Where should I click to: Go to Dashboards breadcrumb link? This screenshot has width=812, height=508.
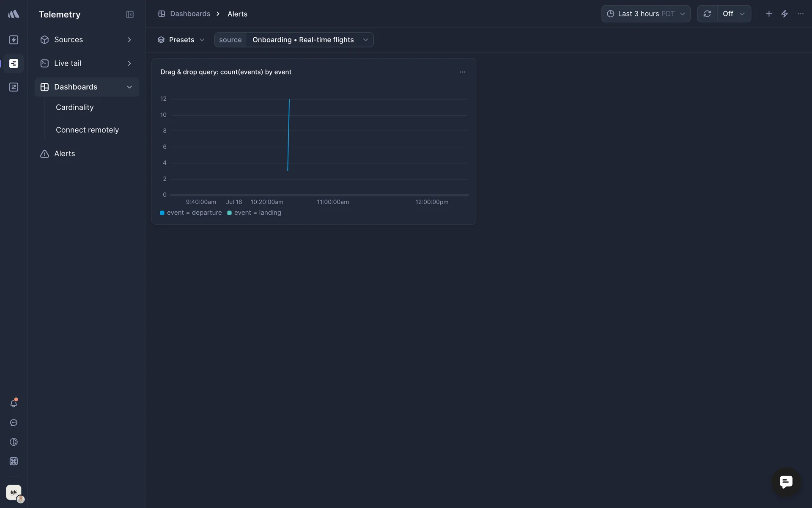coord(190,14)
